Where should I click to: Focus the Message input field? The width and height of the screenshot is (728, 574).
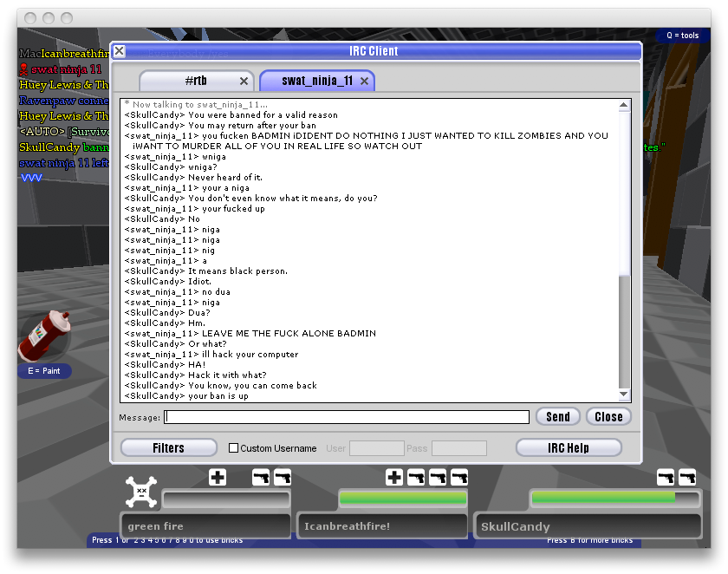coord(347,417)
